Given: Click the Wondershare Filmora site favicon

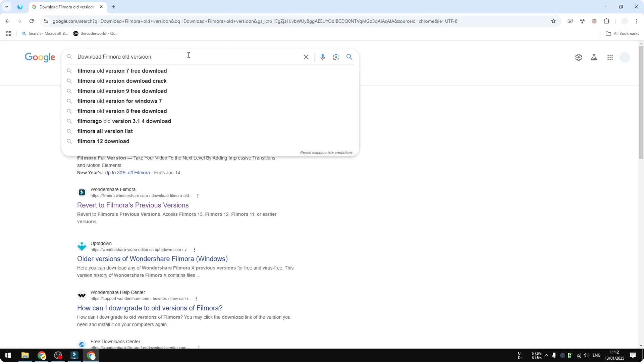Looking at the screenshot, I should pyautogui.click(x=82, y=192).
